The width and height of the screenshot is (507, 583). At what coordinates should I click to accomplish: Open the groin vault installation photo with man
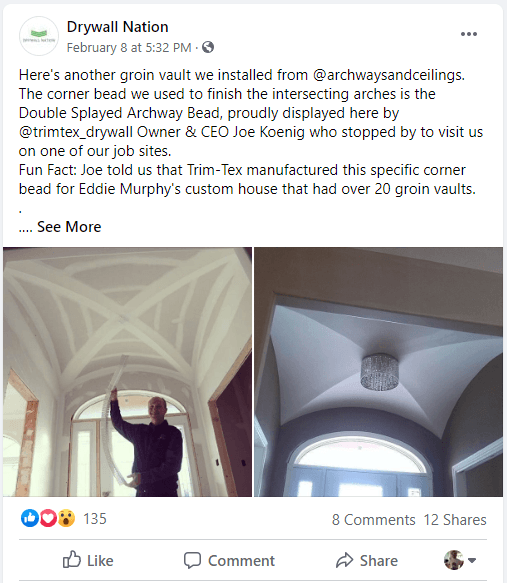(x=127, y=372)
